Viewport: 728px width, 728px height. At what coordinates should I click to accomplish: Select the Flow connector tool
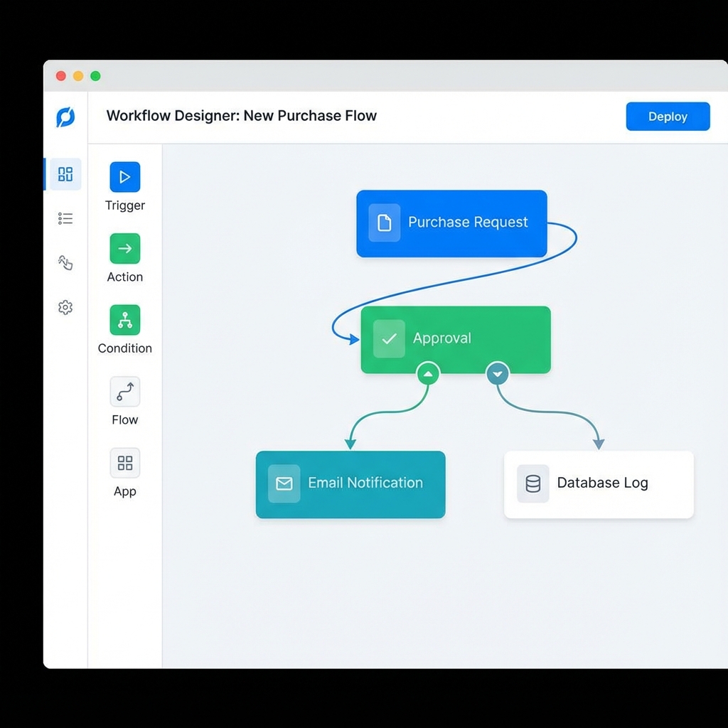124,391
